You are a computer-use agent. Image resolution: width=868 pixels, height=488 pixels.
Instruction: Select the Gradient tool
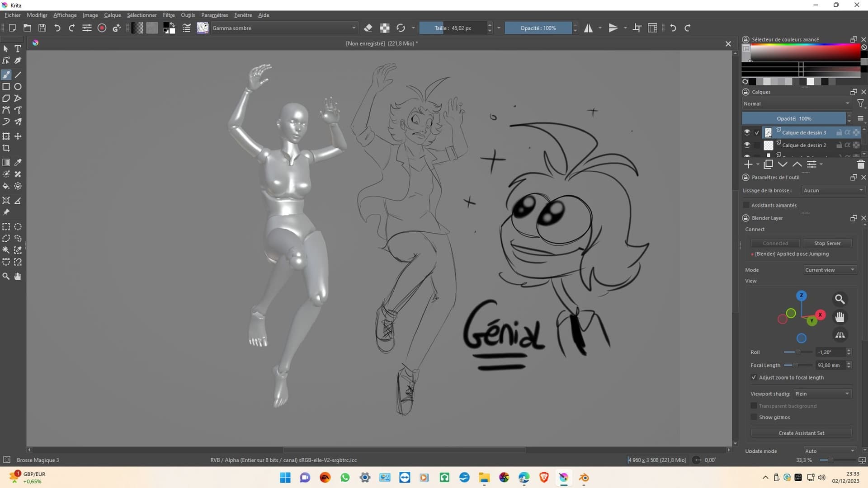click(6, 163)
